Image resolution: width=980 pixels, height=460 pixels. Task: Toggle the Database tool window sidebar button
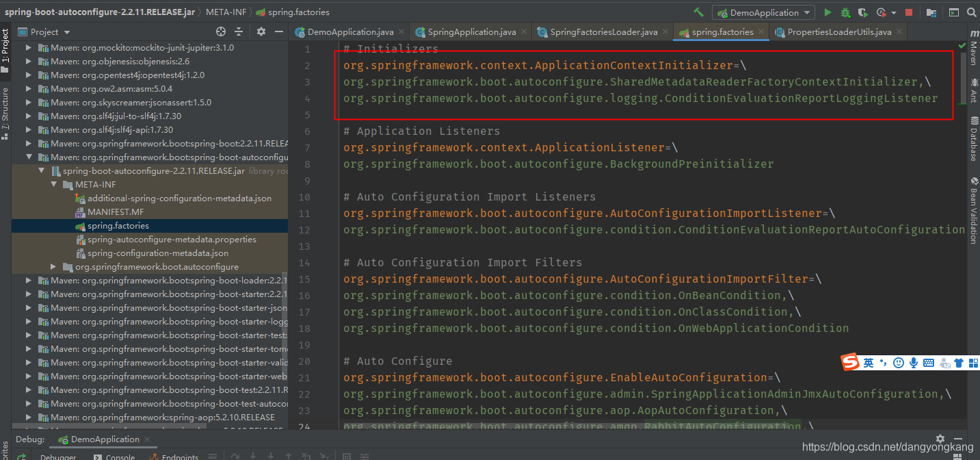974,148
